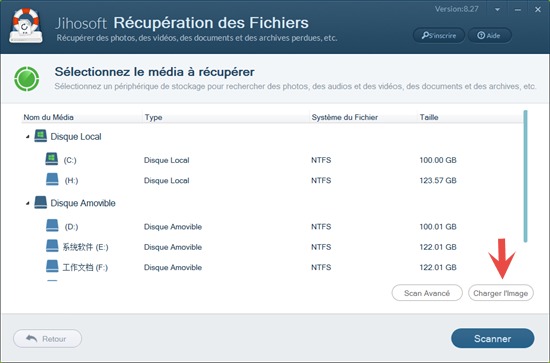Select the (H:) drive row label
The height and width of the screenshot is (363, 550).
(x=71, y=181)
